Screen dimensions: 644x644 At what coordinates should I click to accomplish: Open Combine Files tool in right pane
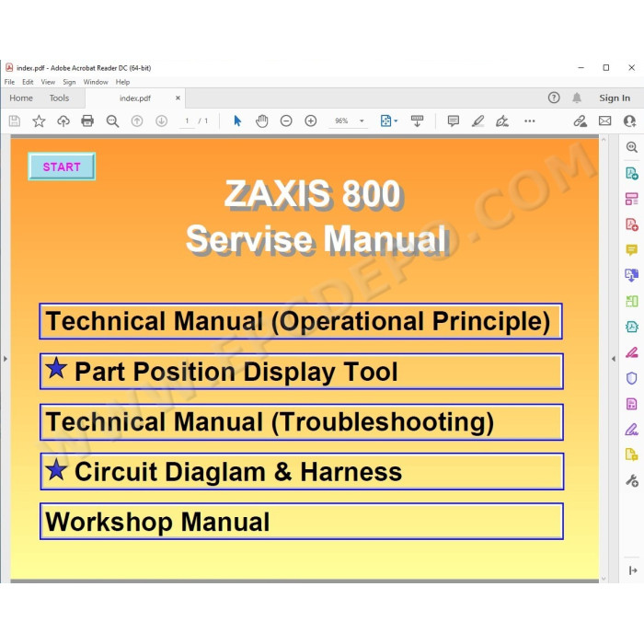(632, 275)
